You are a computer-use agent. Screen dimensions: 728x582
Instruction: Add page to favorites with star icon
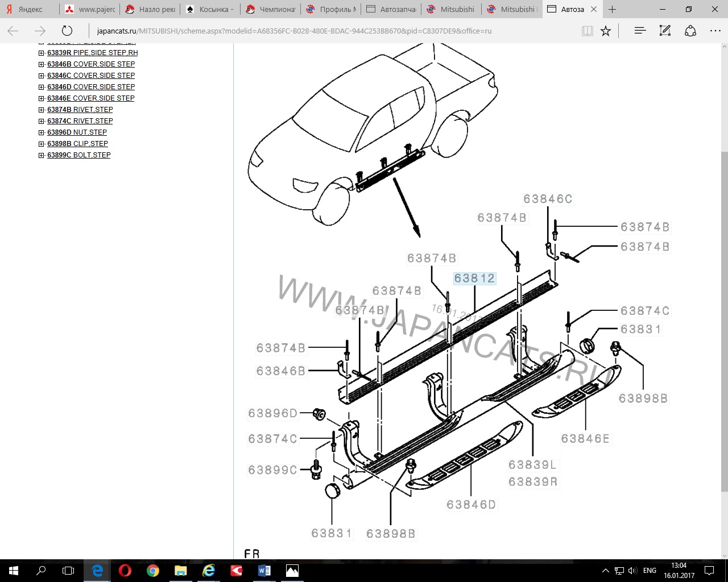tap(606, 31)
